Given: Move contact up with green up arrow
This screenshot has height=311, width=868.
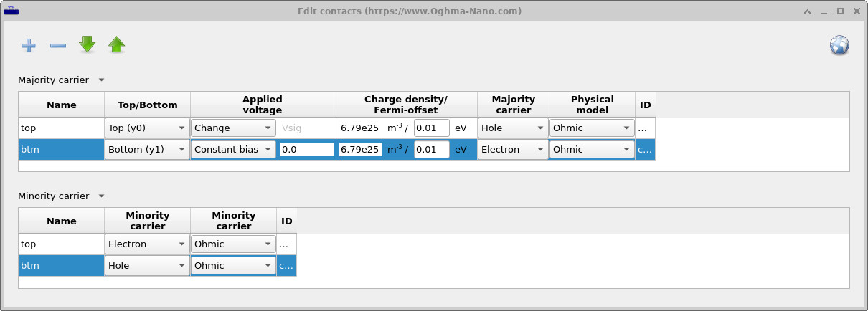Looking at the screenshot, I should point(116,45).
